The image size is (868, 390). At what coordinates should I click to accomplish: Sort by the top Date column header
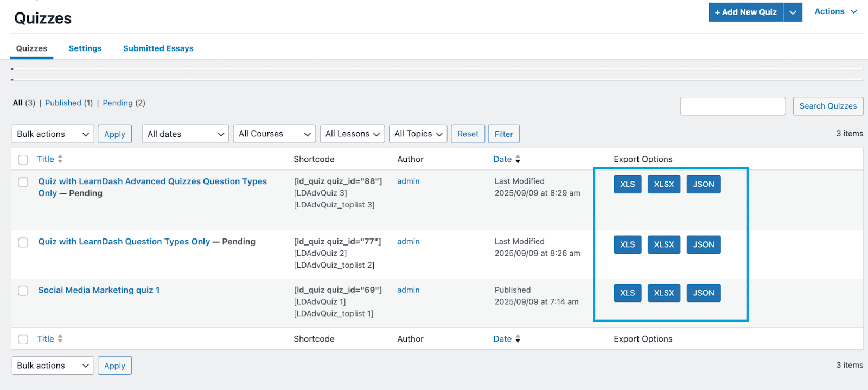pyautogui.click(x=502, y=159)
